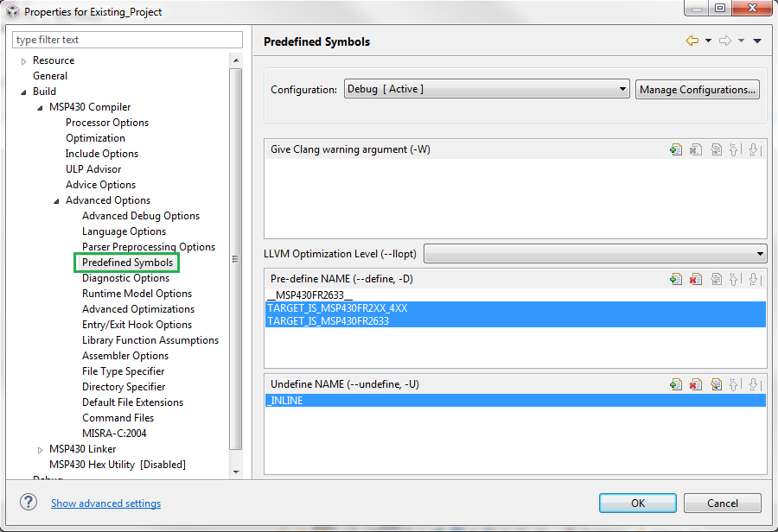Click the Manage Configurations button
778x532 pixels.
click(697, 89)
